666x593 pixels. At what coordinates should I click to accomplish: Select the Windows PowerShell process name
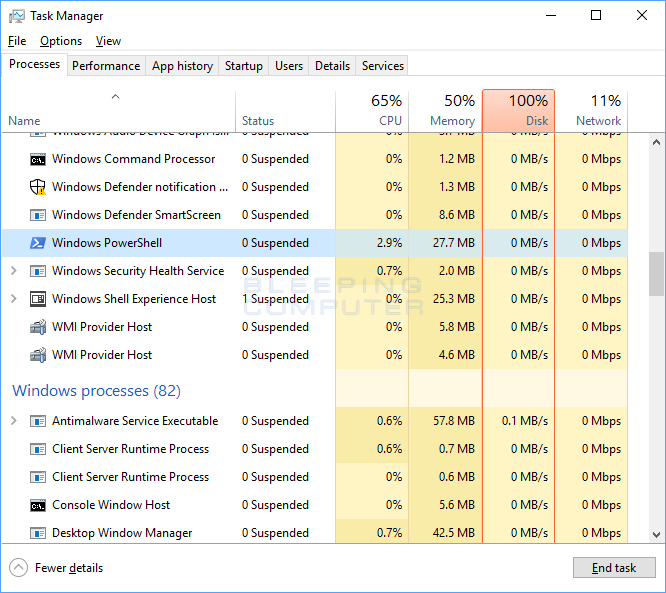click(x=107, y=243)
